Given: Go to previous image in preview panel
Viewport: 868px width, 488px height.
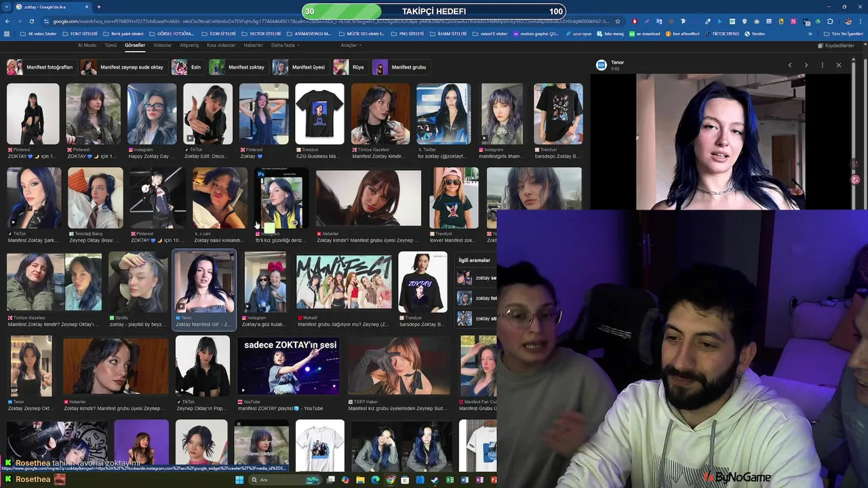Looking at the screenshot, I should click(790, 65).
